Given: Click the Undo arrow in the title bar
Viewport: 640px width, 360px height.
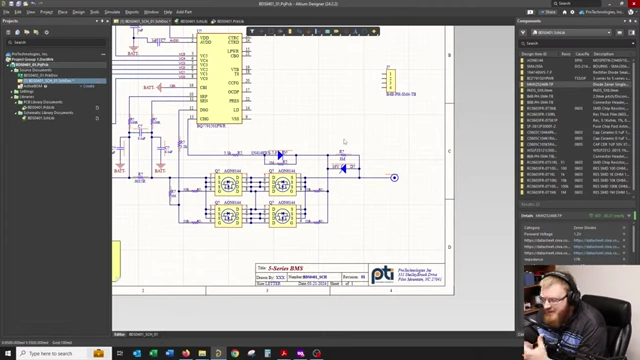Looking at the screenshot, I should pos(33,4).
